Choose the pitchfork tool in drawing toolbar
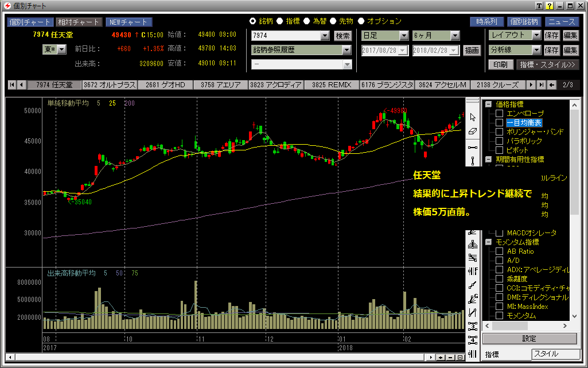This screenshot has width=588, height=368. [x=473, y=245]
